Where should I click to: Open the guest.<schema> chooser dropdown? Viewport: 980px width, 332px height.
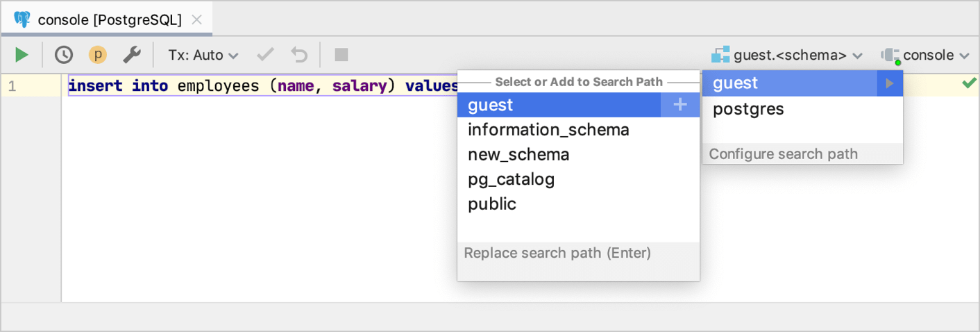[x=787, y=55]
